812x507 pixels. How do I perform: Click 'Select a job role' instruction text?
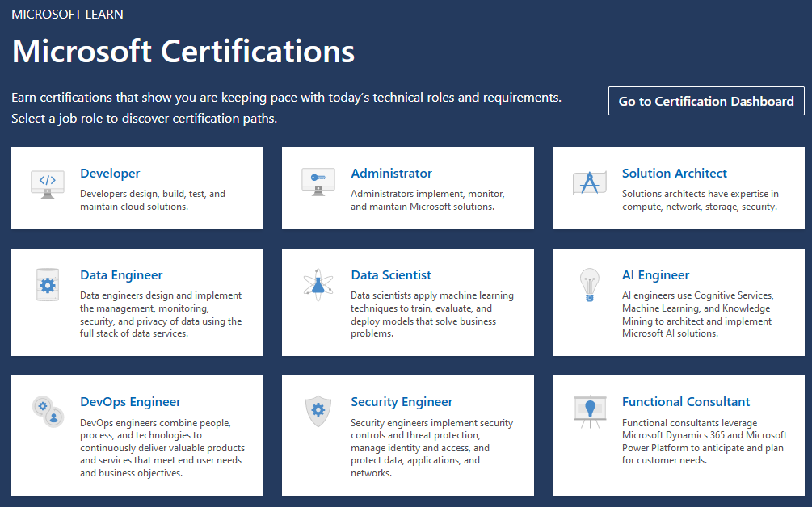(144, 119)
